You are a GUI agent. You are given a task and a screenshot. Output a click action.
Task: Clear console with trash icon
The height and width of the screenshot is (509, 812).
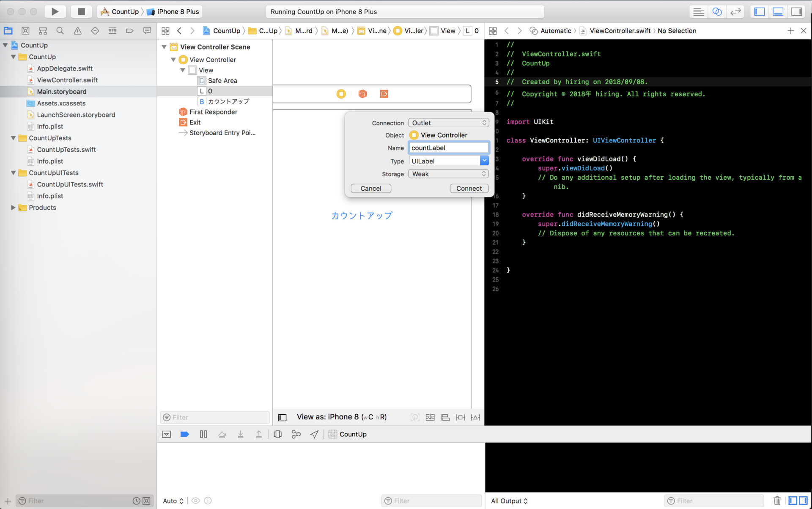[x=777, y=501]
